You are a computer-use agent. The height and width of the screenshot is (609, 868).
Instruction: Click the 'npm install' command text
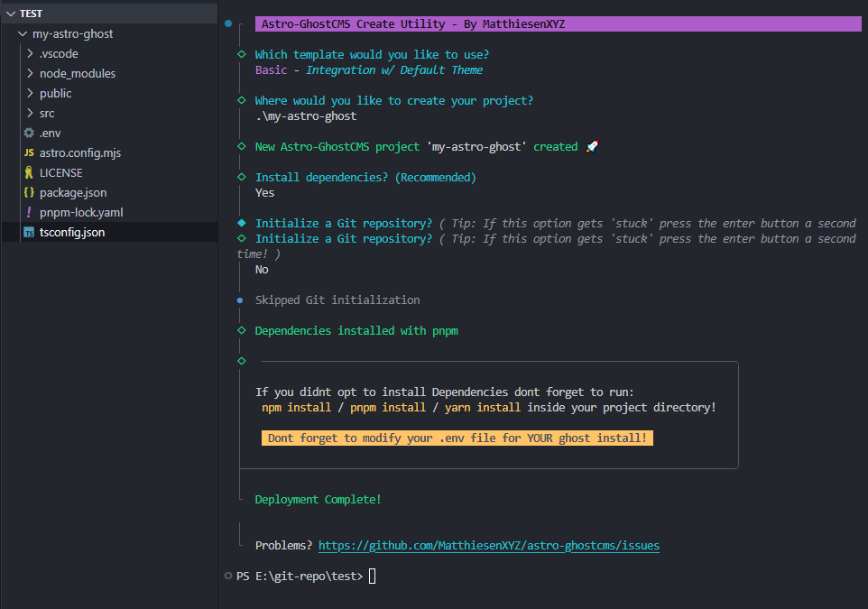coord(296,408)
